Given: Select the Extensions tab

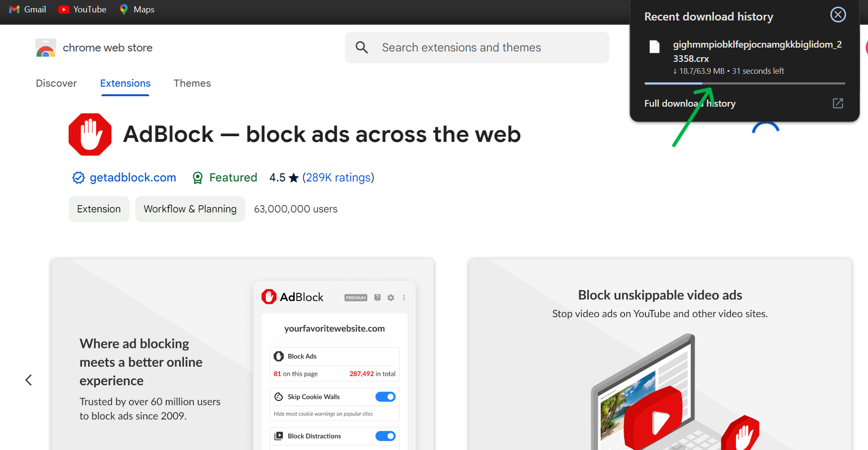Looking at the screenshot, I should click(125, 83).
